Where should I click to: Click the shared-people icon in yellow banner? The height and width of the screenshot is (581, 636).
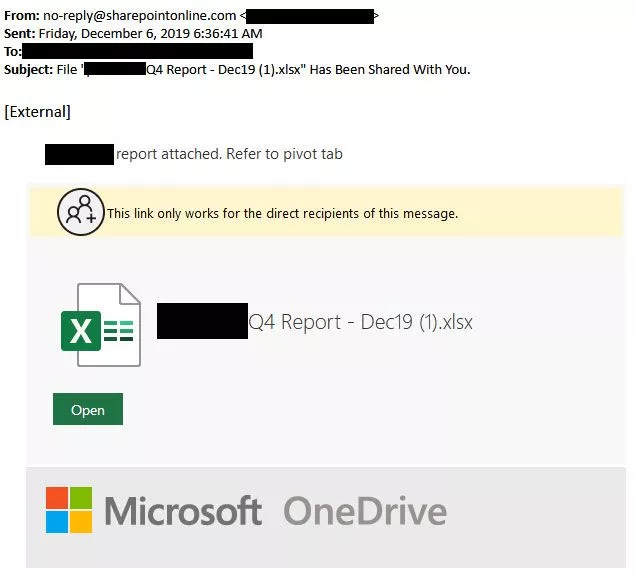click(x=80, y=213)
